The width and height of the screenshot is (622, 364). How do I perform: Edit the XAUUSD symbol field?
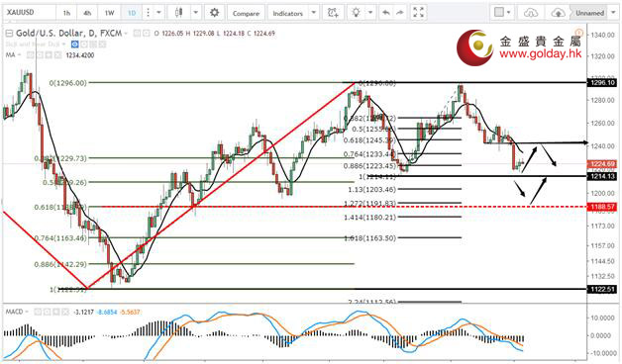coord(29,13)
